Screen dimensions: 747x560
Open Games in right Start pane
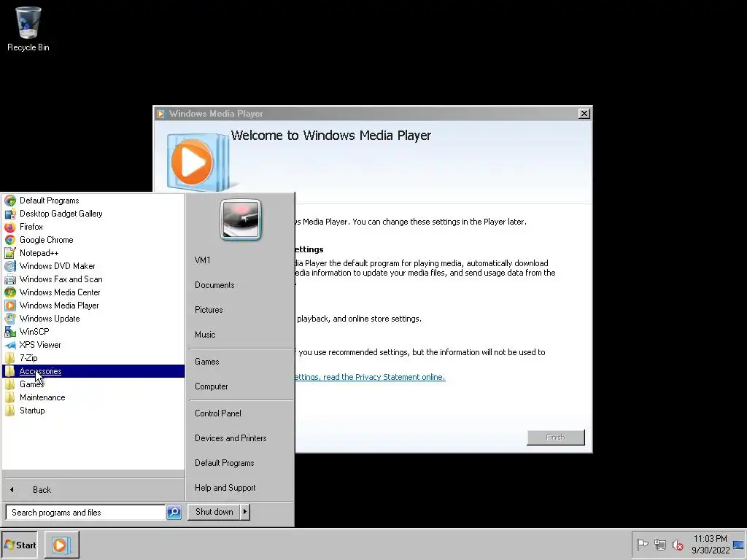coord(241,362)
